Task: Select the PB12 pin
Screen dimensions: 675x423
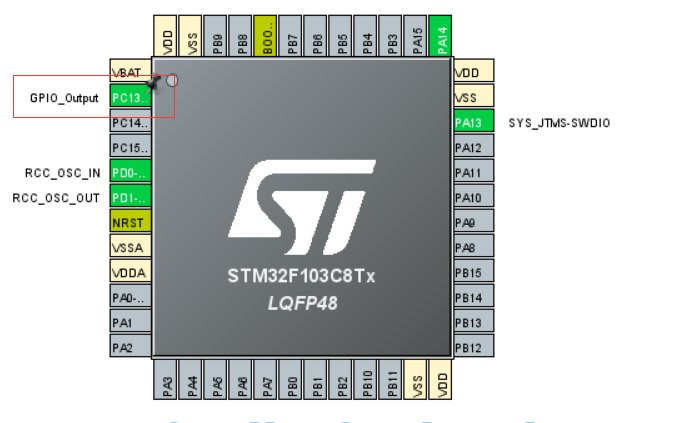Action: pos(474,346)
